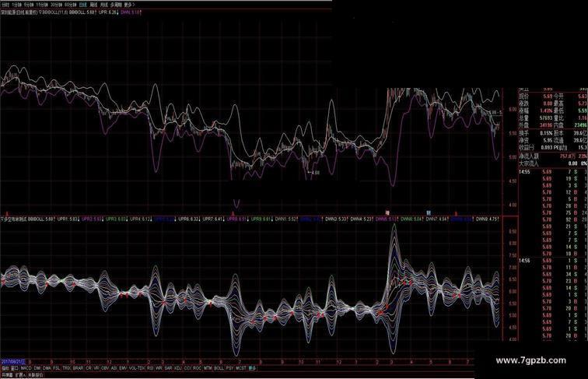The image size is (588, 379).
Task: Open the 多周期 multi-period view
Action: click(x=116, y=5)
